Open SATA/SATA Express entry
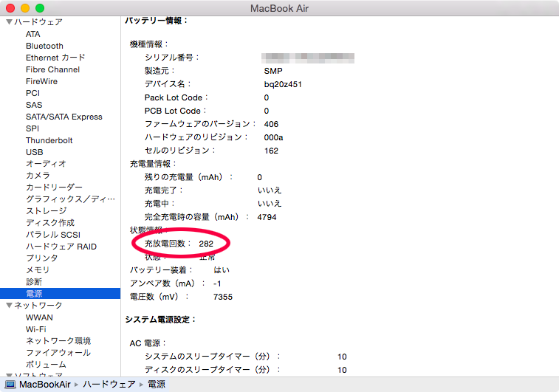559x392 pixels. pos(64,117)
